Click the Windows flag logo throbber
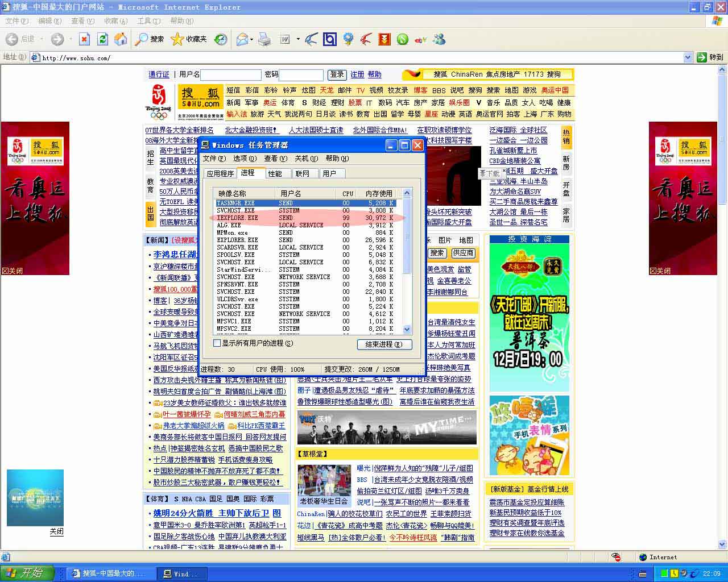 tap(717, 21)
